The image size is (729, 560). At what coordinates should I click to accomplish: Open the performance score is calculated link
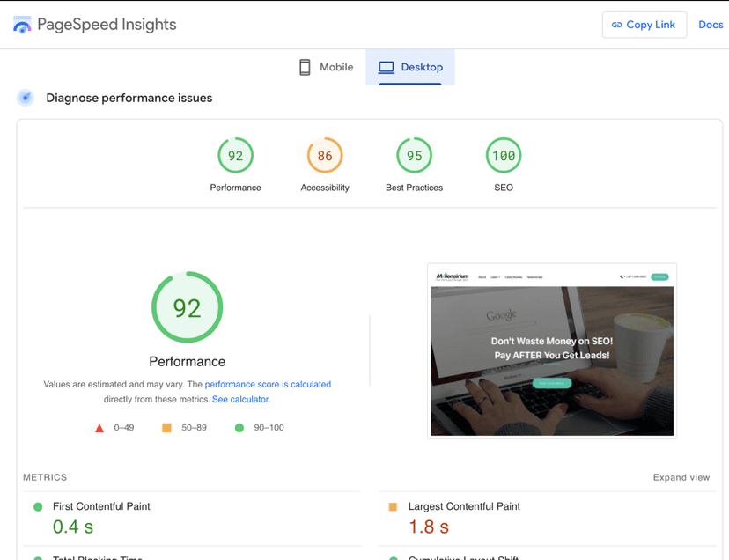pyautogui.click(x=268, y=384)
